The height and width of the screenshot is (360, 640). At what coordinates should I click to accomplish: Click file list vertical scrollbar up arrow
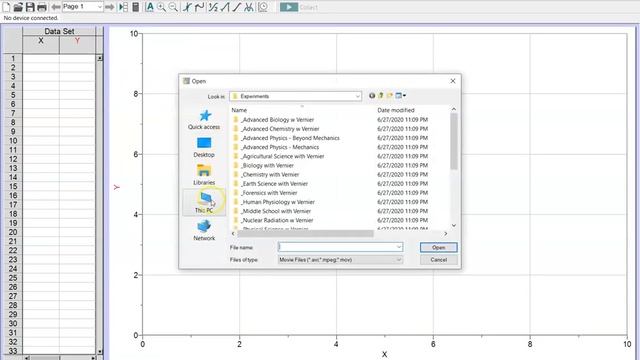[453, 109]
